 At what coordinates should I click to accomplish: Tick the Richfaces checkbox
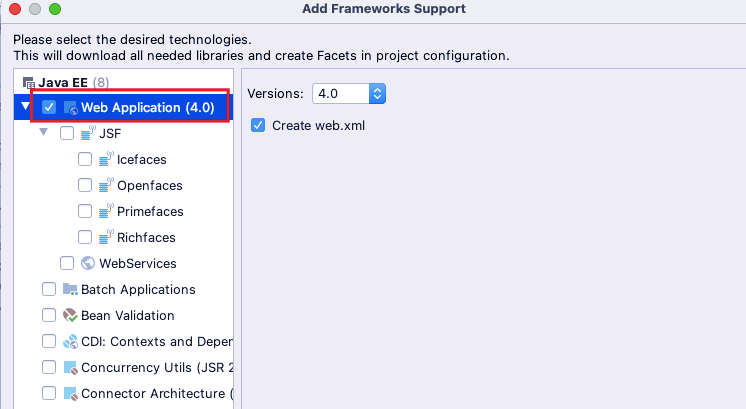click(85, 237)
